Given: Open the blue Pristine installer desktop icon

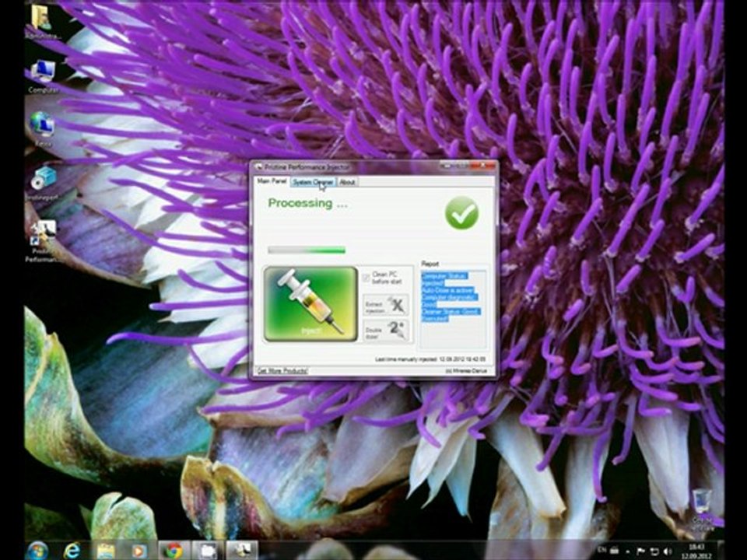Looking at the screenshot, I should tap(43, 184).
